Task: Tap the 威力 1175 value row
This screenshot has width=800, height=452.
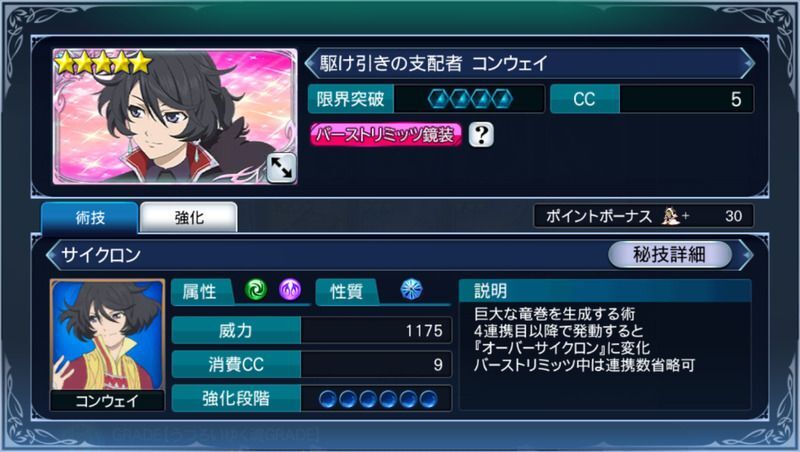Action: (312, 331)
